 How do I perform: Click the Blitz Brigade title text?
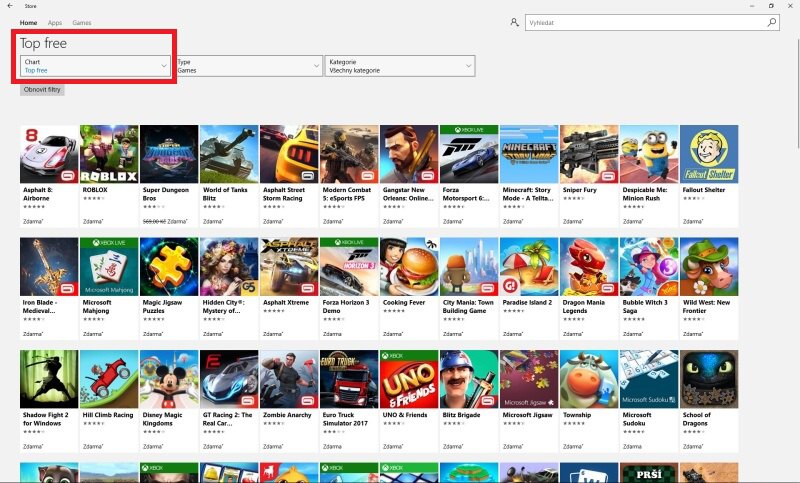click(x=461, y=415)
